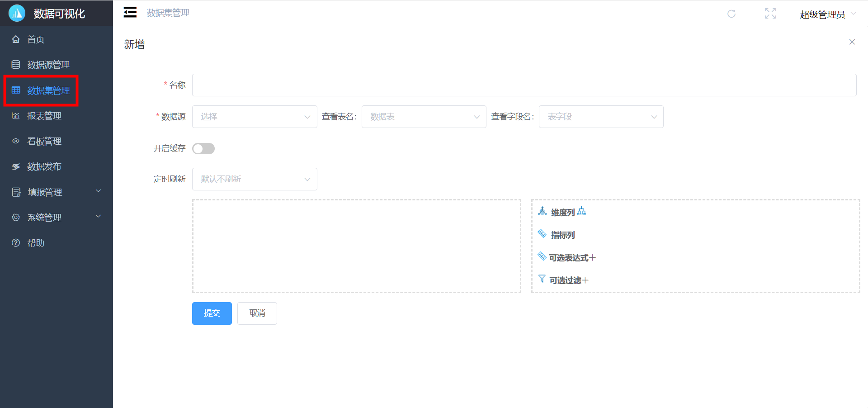Click funnel icon beside 可选过滤
868x408 pixels.
pos(542,279)
